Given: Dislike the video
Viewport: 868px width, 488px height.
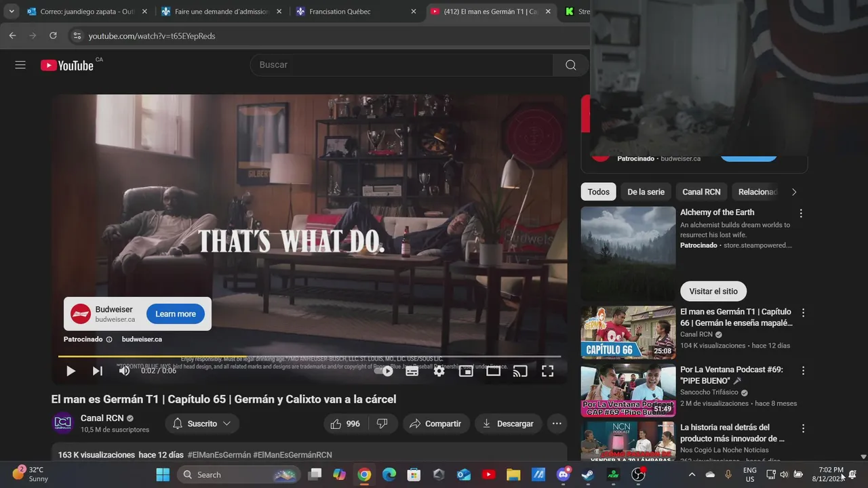Looking at the screenshot, I should (x=382, y=424).
